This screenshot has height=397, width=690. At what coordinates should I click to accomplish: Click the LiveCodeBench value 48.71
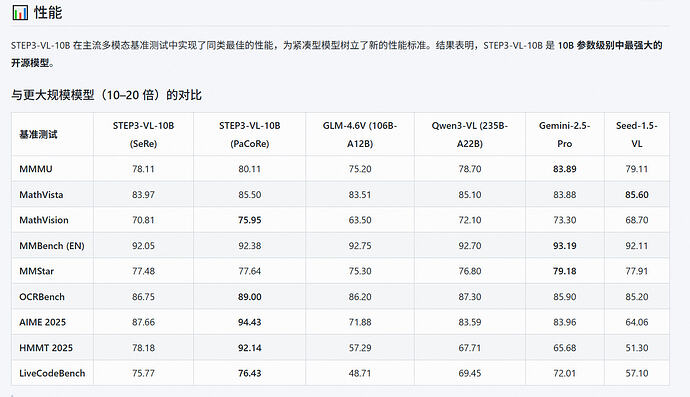click(360, 373)
